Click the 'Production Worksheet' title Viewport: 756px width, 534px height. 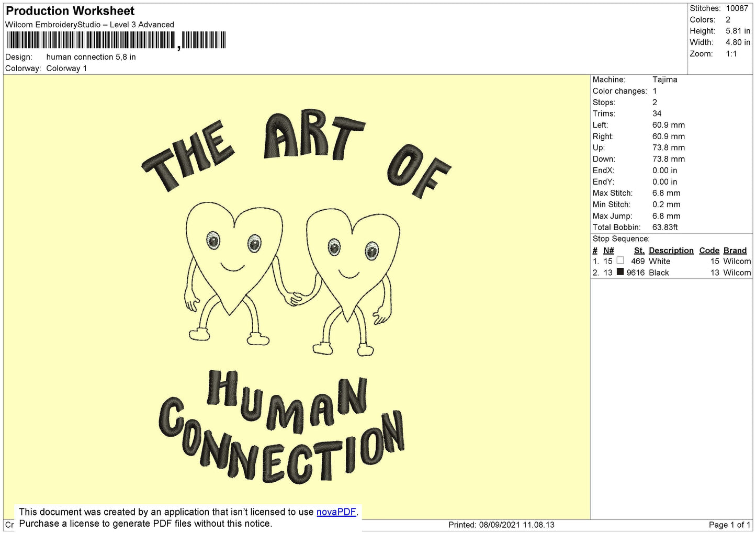(70, 11)
